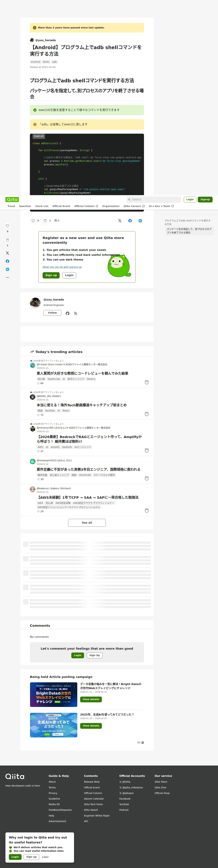Stock the AWS未経験 CFP SAA SAP article
Viewport: 218px width, 868px height.
147,511
